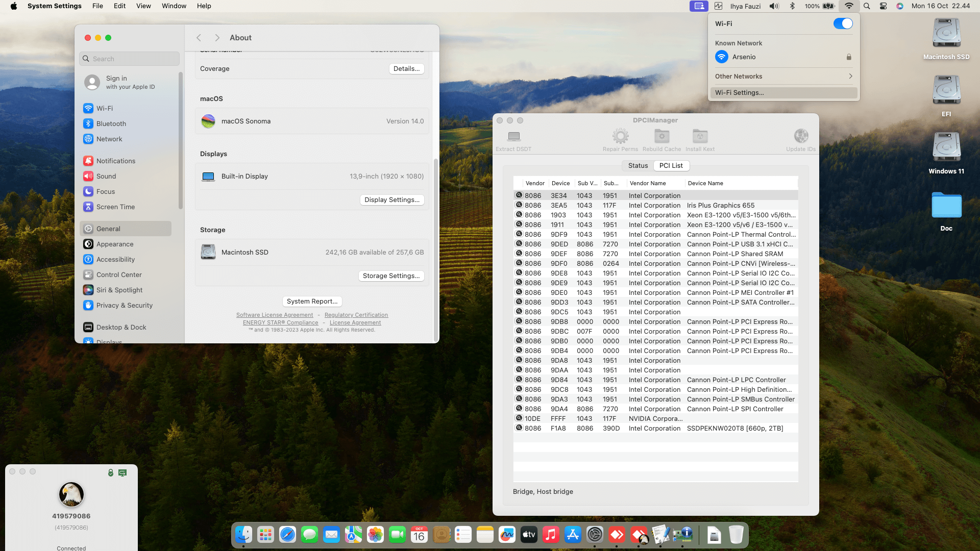Switch to the Status tab in DPCIManager
980x551 pixels.
638,166
